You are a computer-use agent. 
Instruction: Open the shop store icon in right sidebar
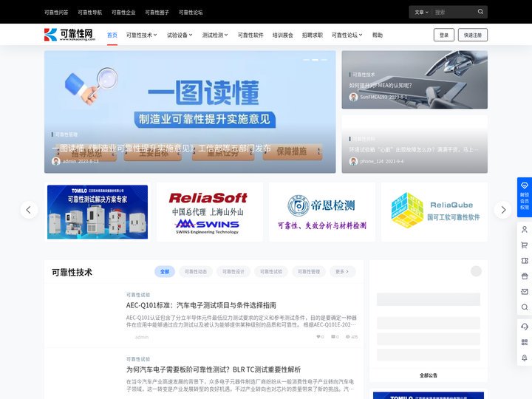(524, 276)
